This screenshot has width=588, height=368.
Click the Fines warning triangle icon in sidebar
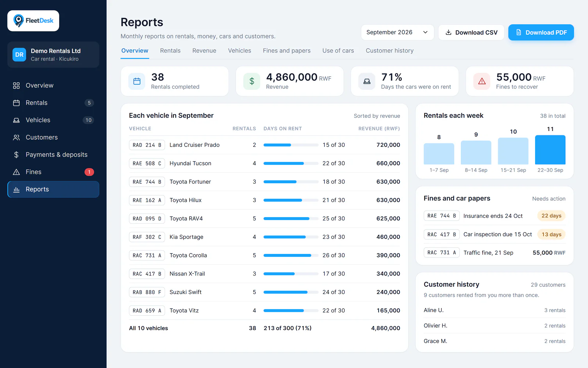coord(16,172)
